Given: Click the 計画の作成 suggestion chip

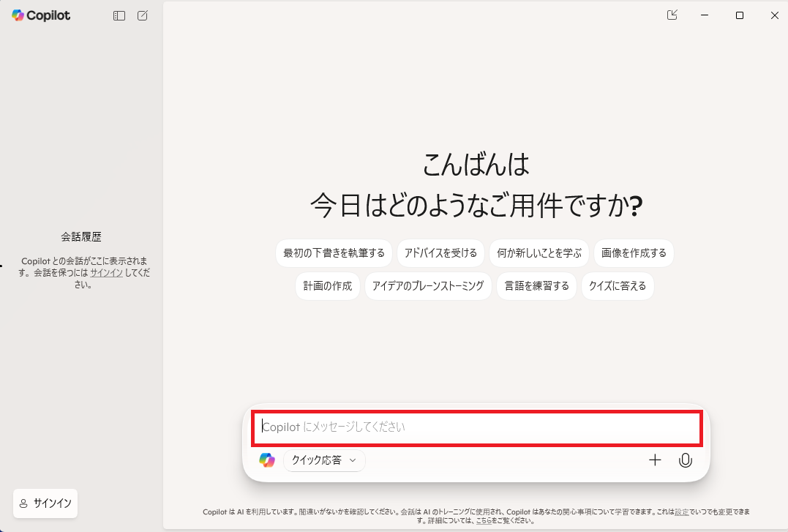Looking at the screenshot, I should coord(328,286).
